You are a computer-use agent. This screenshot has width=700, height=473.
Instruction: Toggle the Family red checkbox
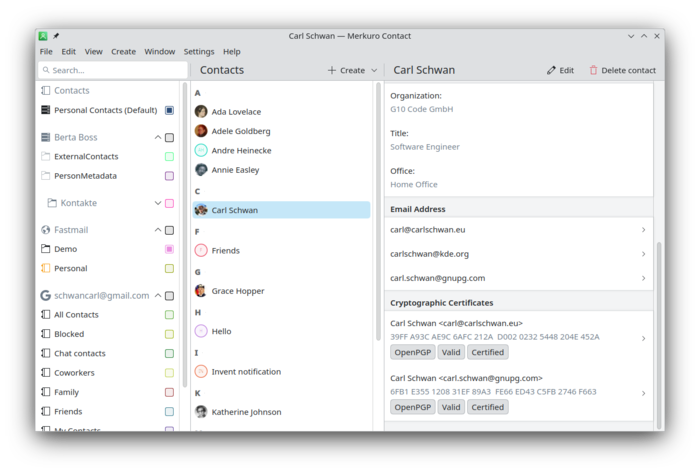coord(169,392)
